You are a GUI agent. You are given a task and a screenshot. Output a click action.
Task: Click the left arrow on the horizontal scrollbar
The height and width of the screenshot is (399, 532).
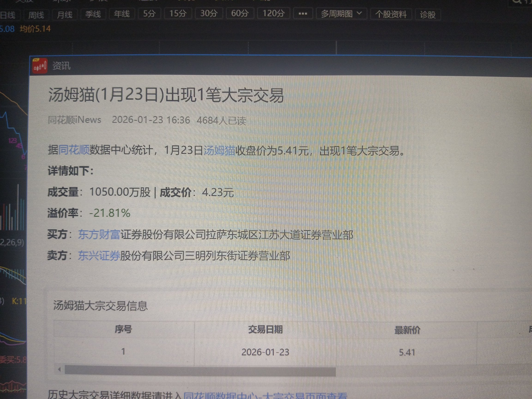pos(59,369)
